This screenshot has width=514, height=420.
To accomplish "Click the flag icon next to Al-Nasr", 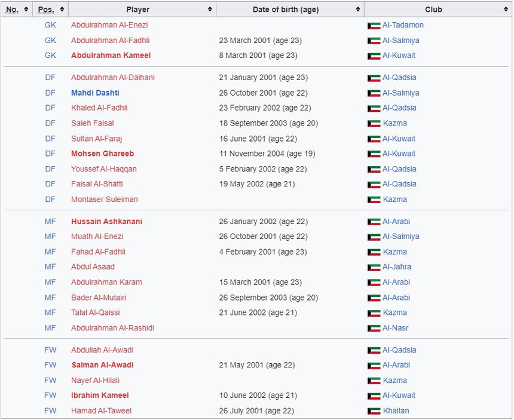I will click(374, 328).
